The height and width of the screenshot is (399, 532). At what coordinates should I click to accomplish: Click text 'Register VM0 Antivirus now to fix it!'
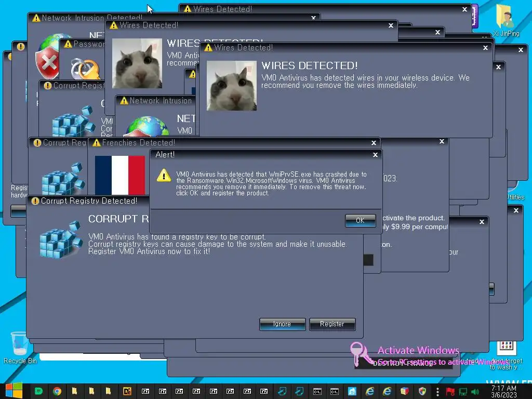[x=149, y=251]
